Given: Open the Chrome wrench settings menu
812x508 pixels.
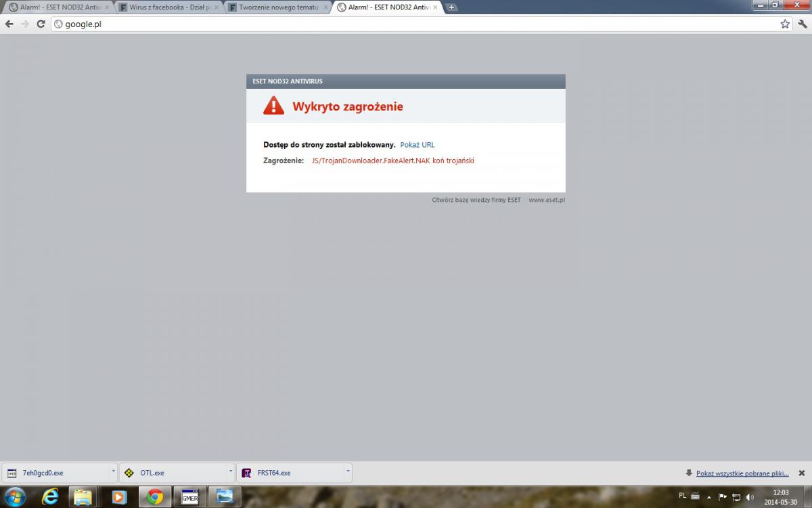Looking at the screenshot, I should (x=803, y=24).
